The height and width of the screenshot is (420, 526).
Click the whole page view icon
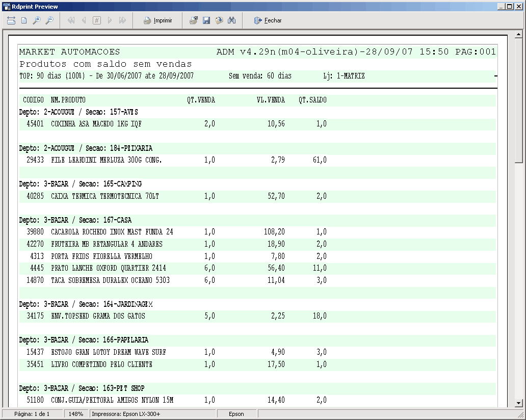click(24, 20)
